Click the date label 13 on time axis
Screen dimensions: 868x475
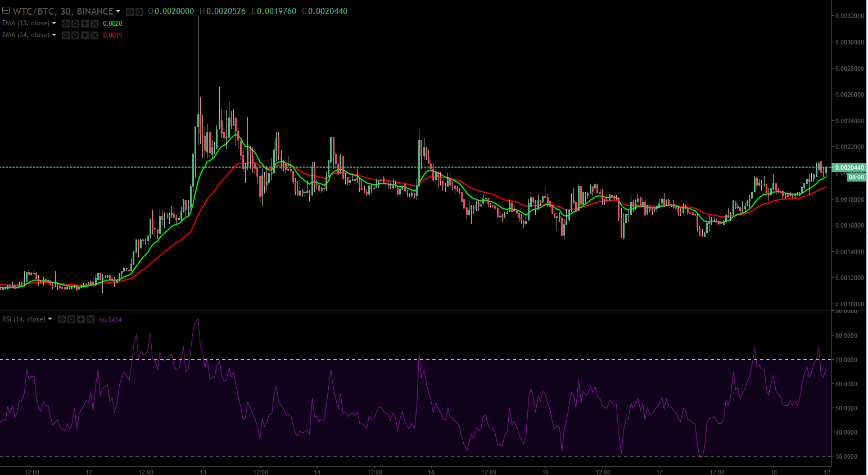[203, 472]
